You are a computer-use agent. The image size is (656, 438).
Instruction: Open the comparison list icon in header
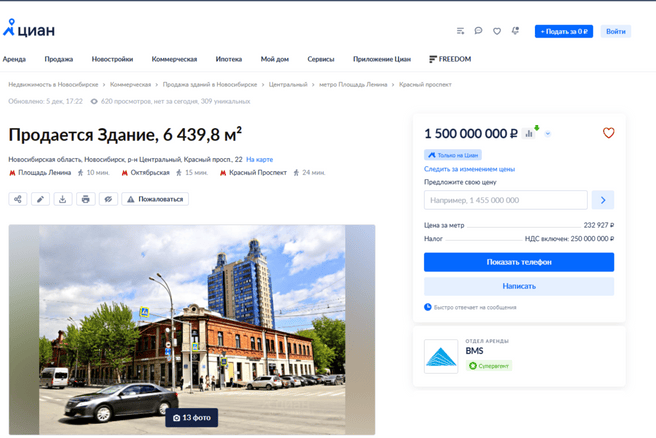460,31
